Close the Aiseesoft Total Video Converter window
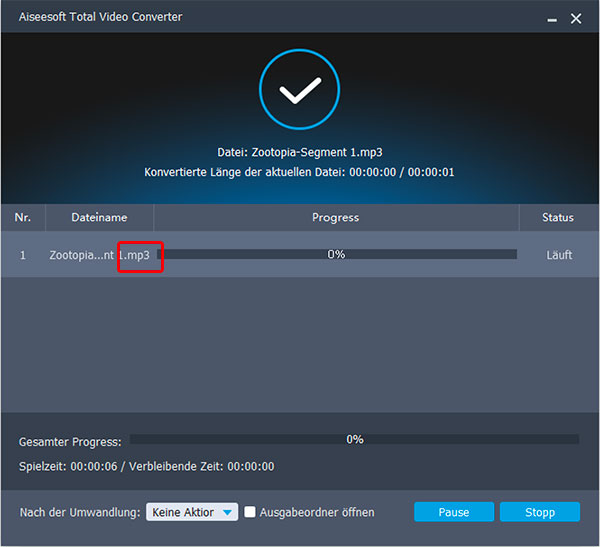The height and width of the screenshot is (547, 600). 576,18
